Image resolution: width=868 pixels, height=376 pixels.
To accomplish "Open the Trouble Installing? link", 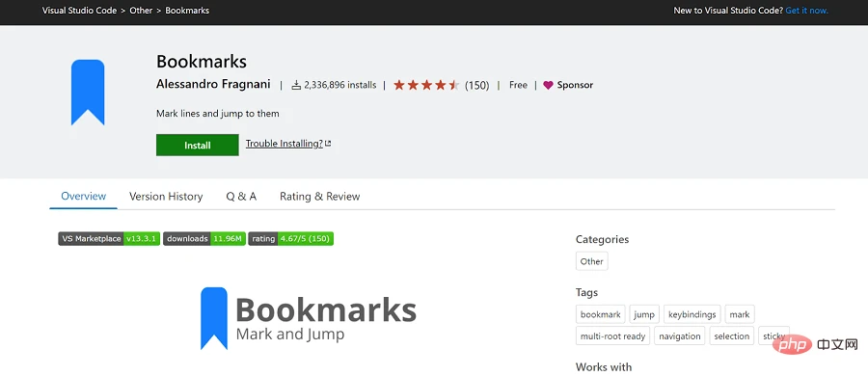I will tap(285, 144).
